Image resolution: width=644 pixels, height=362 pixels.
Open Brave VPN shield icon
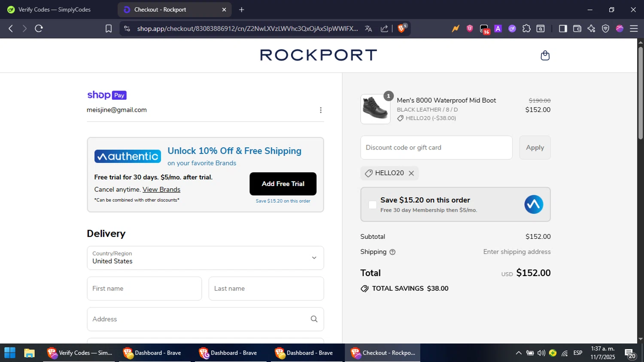pos(605,28)
